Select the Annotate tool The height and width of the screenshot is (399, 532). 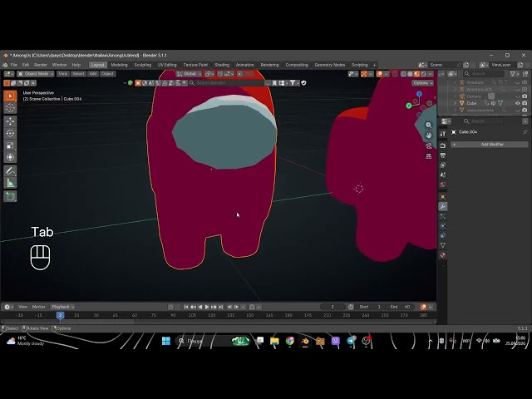point(10,170)
